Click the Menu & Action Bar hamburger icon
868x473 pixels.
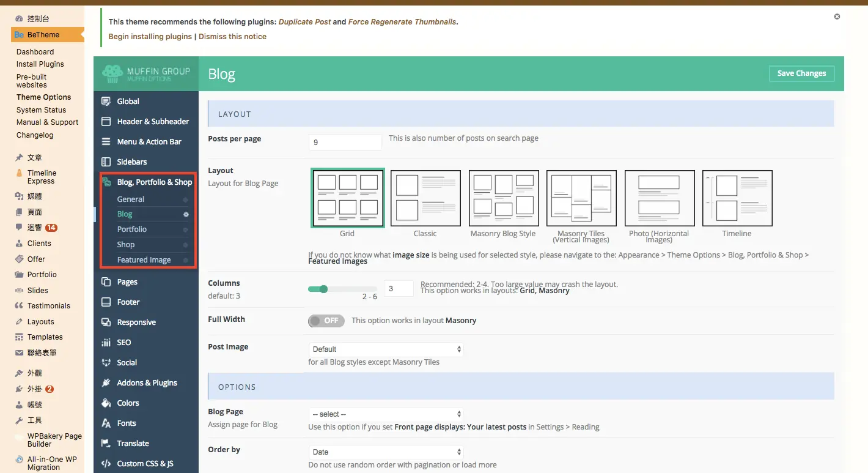[x=106, y=142]
